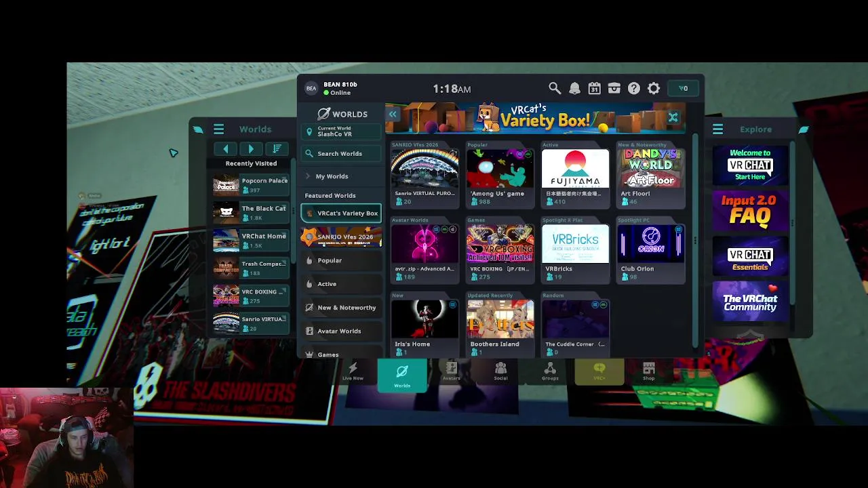Select the Active worlds category
Viewport: 868px width, 488px height.
pos(341,284)
